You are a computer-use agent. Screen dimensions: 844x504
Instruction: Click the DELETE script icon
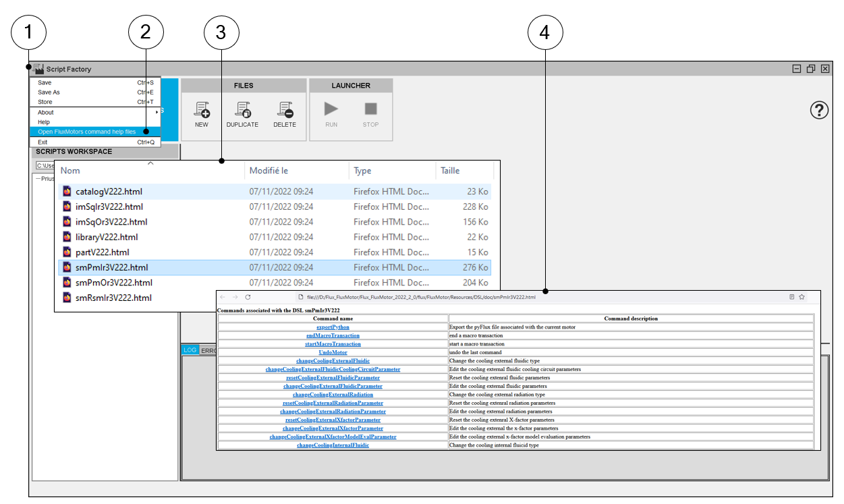pyautogui.click(x=285, y=110)
